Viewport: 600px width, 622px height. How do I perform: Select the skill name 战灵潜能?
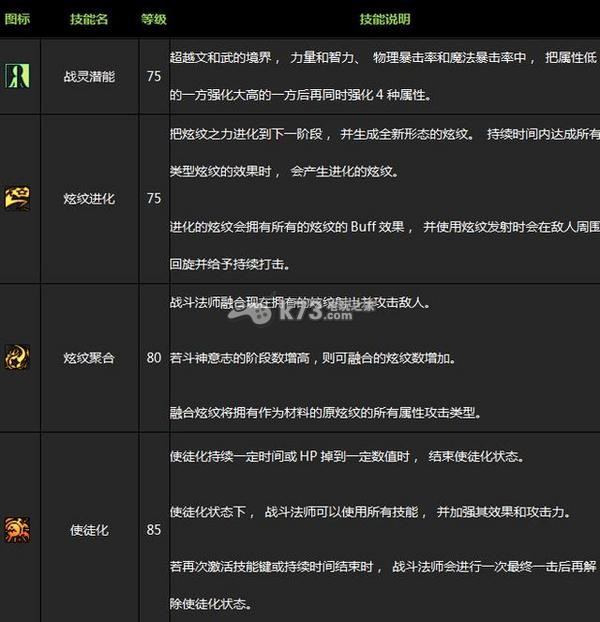pos(89,76)
